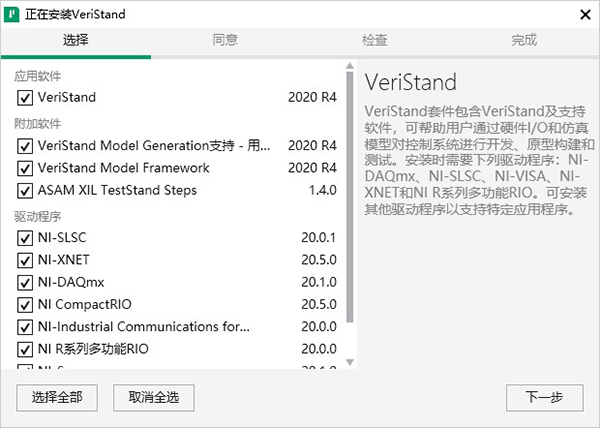Go to the 同意 step tab
Screen dimensions: 600x428
point(225,41)
